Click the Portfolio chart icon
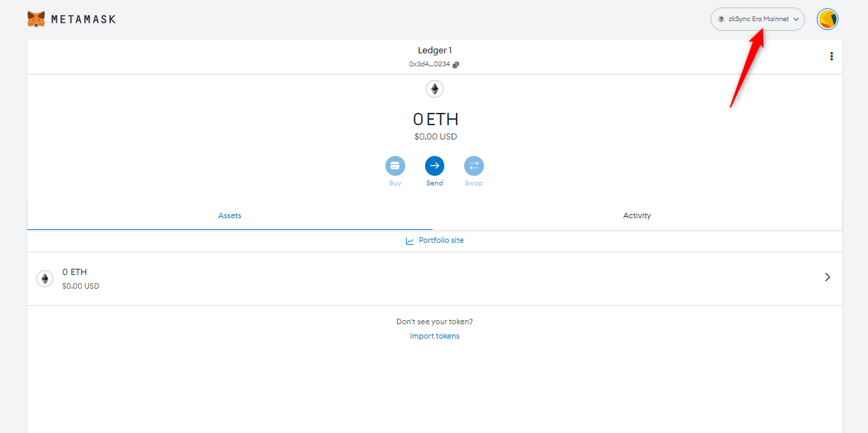Screen dimensions: 868x433 tap(409, 241)
